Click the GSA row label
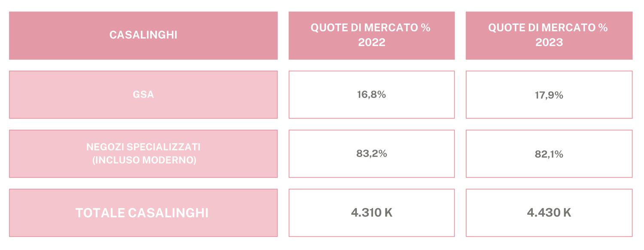 click(143, 95)
